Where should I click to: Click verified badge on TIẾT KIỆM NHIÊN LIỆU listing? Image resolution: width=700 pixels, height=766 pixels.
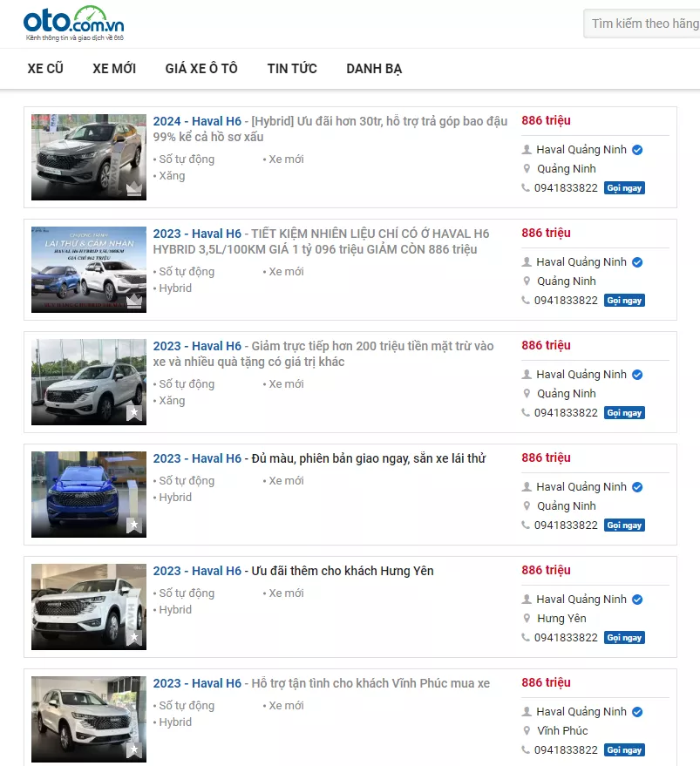coord(637,262)
